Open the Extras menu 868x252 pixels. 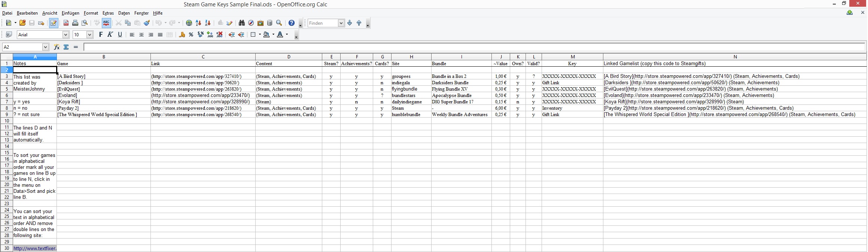pos(108,13)
